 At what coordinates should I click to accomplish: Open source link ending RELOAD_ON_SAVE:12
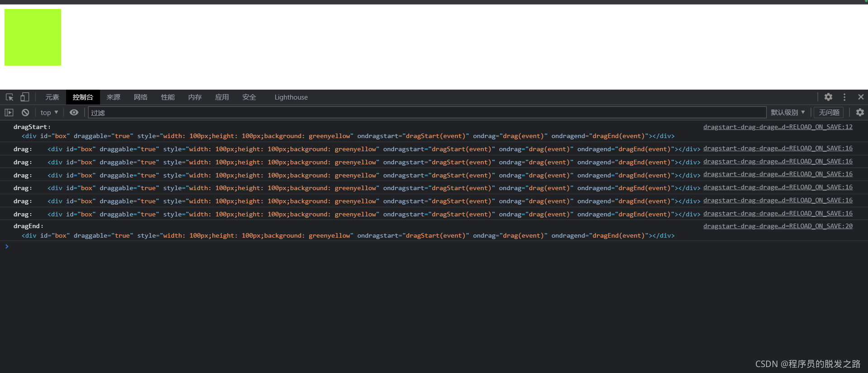778,127
